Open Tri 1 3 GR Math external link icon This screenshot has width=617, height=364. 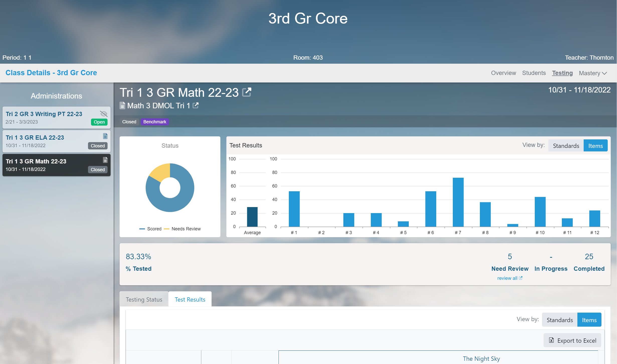coord(247,92)
